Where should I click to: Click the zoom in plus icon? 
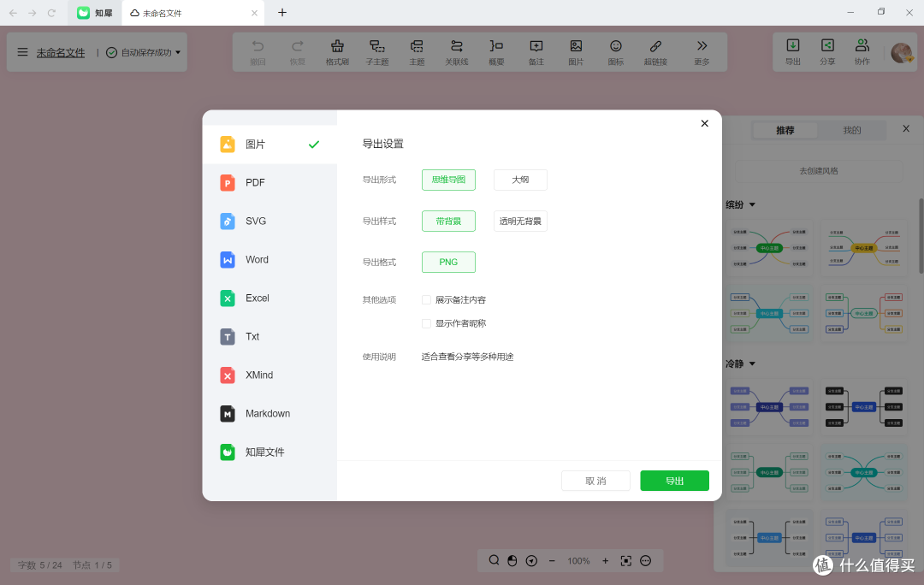coord(605,561)
